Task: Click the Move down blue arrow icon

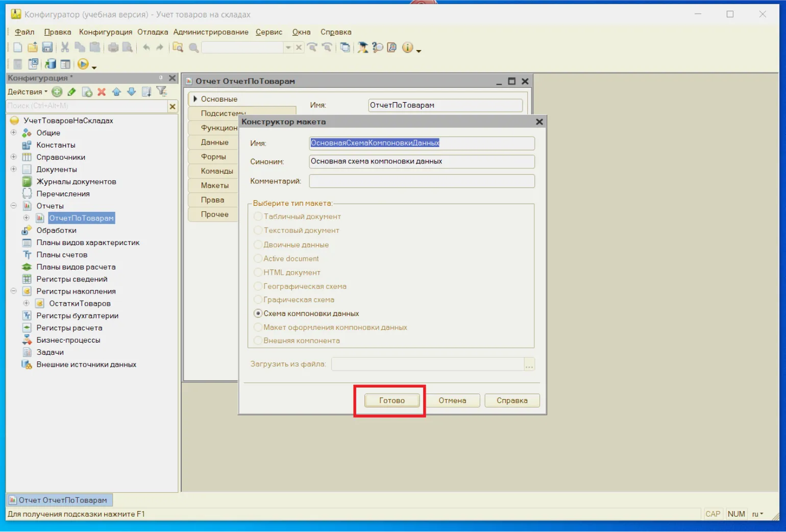Action: click(131, 92)
